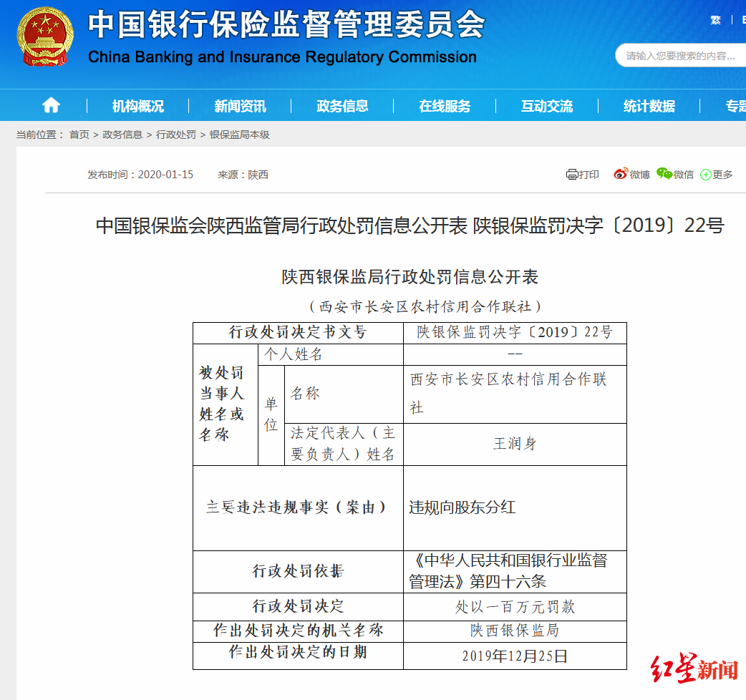Switch to traditional Chinese with 繁

click(x=715, y=20)
